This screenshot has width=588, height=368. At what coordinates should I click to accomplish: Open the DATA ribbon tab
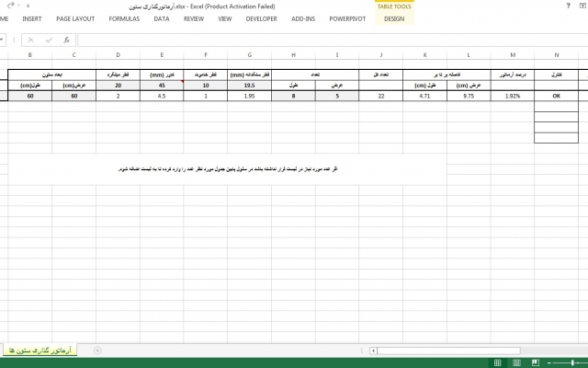[x=162, y=18]
